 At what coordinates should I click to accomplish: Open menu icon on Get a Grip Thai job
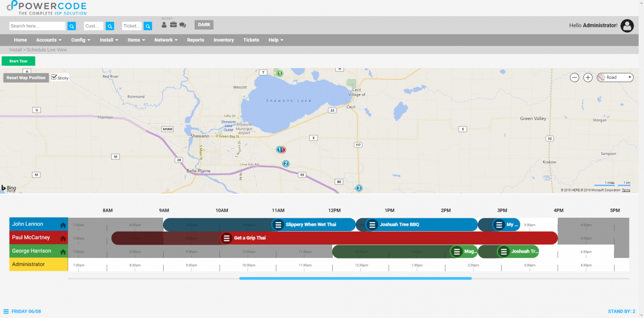226,238
